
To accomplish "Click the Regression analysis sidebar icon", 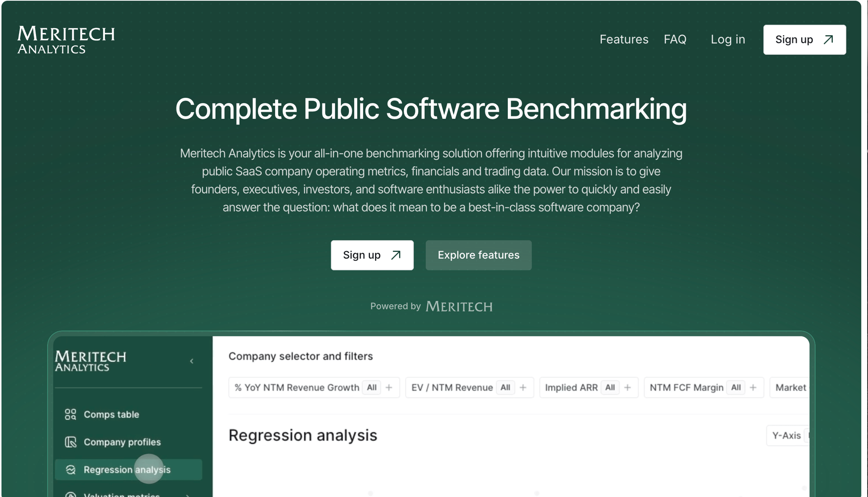I will click(70, 470).
